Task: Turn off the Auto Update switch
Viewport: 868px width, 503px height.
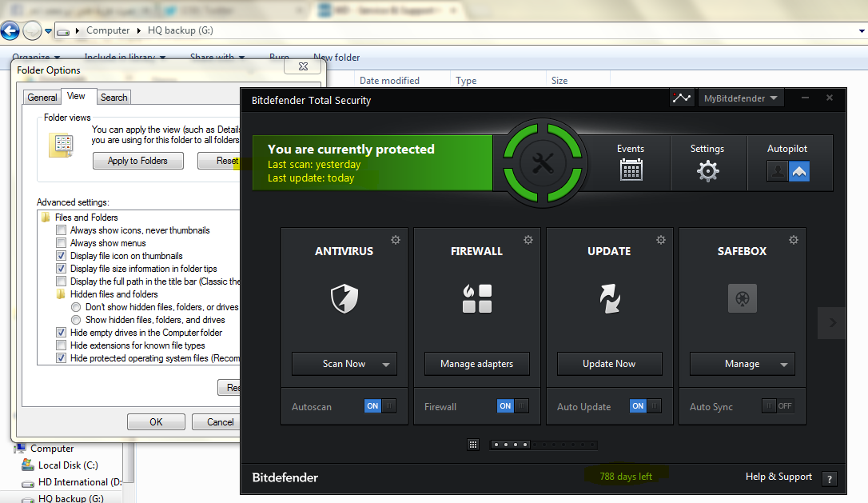Action: (x=646, y=406)
